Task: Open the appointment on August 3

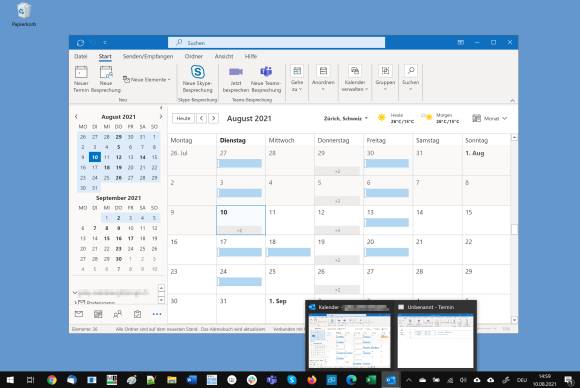Action: (x=240, y=193)
